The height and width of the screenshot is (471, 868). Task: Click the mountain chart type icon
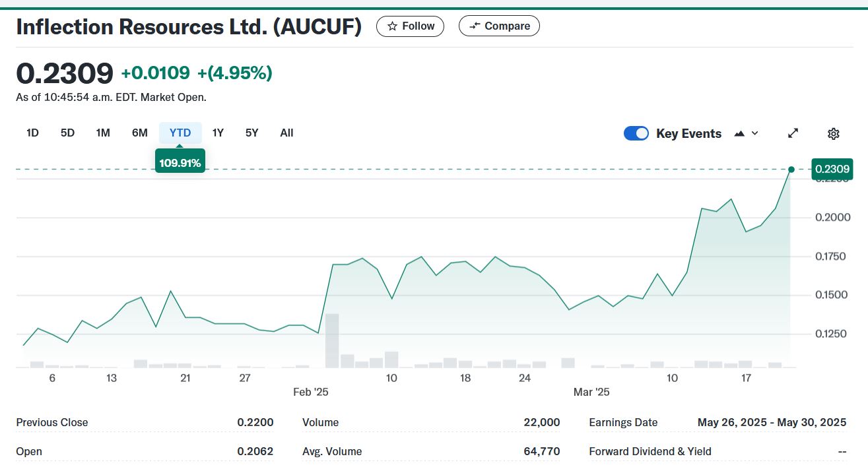coord(739,133)
